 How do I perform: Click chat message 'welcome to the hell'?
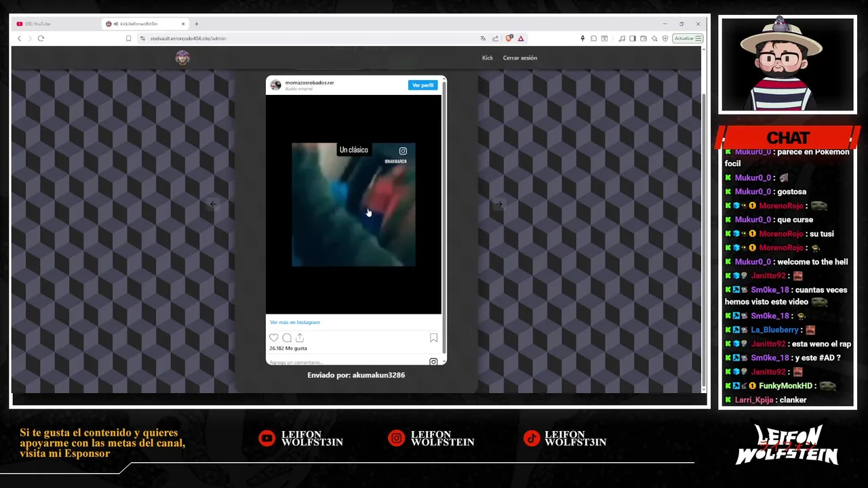(x=812, y=262)
